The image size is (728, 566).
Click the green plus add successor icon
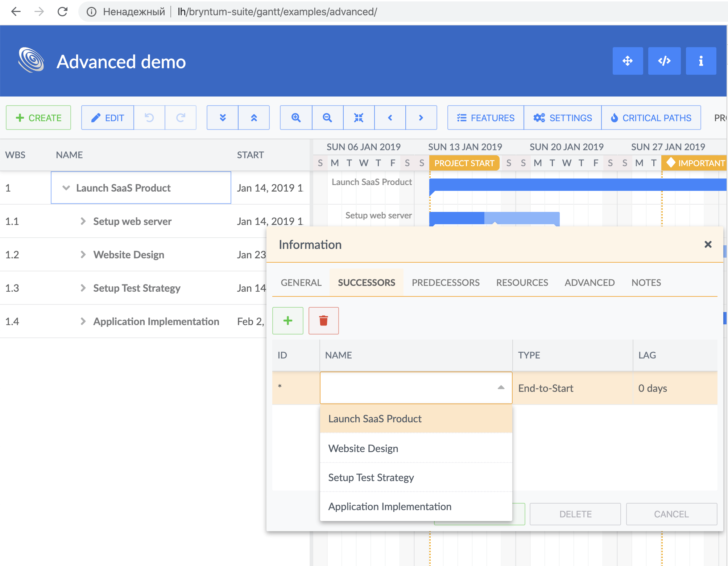[288, 321]
